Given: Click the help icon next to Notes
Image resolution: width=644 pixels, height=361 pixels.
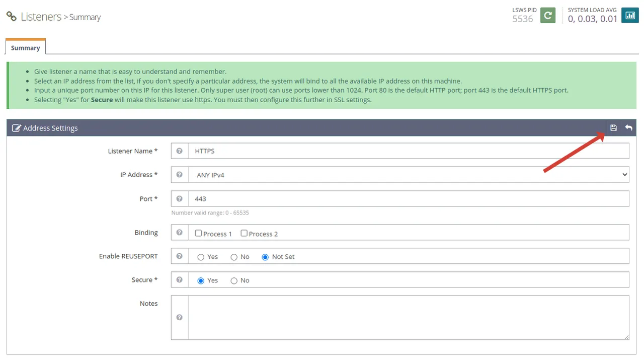Looking at the screenshot, I should click(180, 318).
